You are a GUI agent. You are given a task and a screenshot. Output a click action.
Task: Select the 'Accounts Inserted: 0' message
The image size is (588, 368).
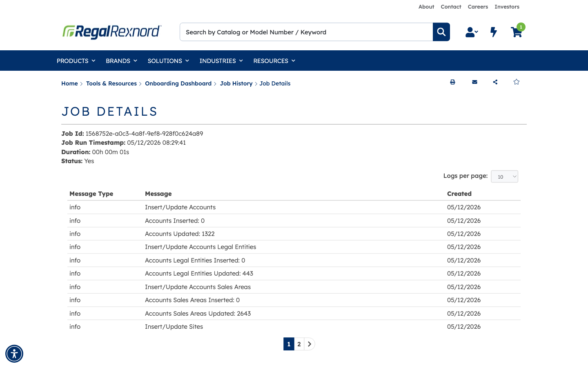[175, 221]
